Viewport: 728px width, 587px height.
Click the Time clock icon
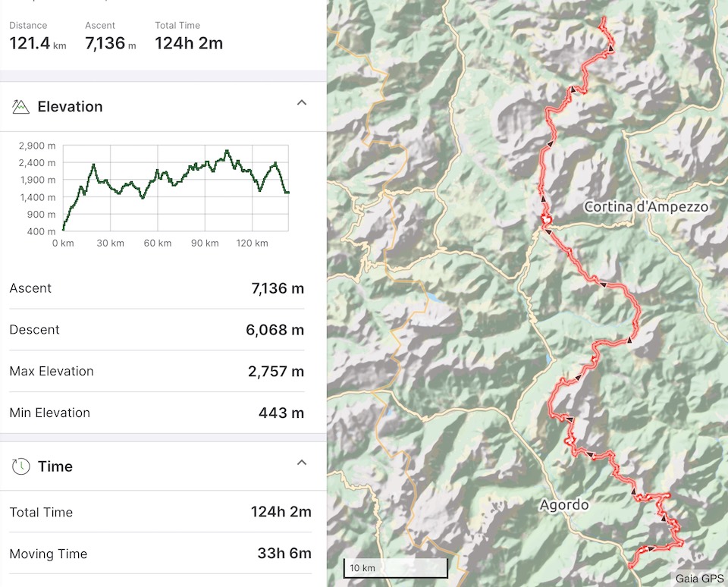point(21,466)
